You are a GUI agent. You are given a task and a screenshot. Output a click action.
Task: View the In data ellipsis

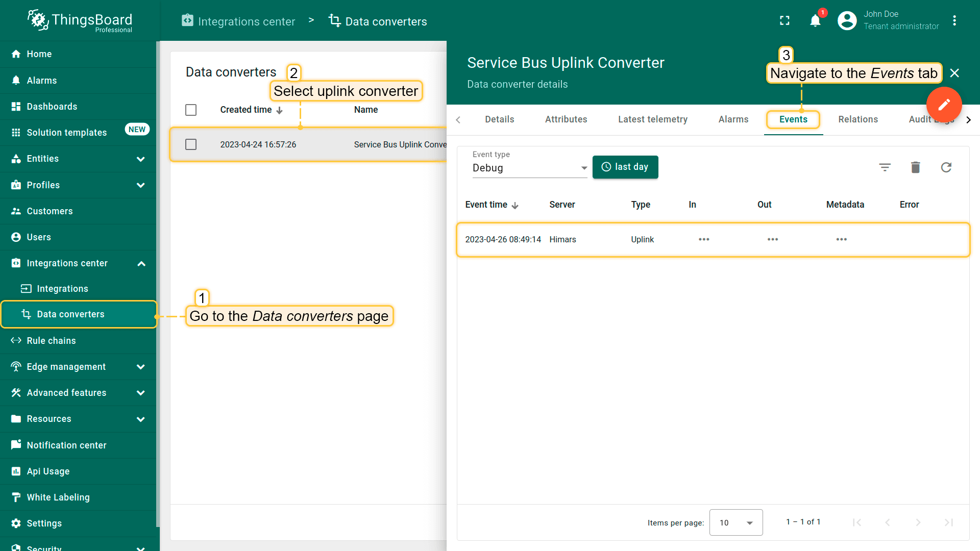(704, 239)
